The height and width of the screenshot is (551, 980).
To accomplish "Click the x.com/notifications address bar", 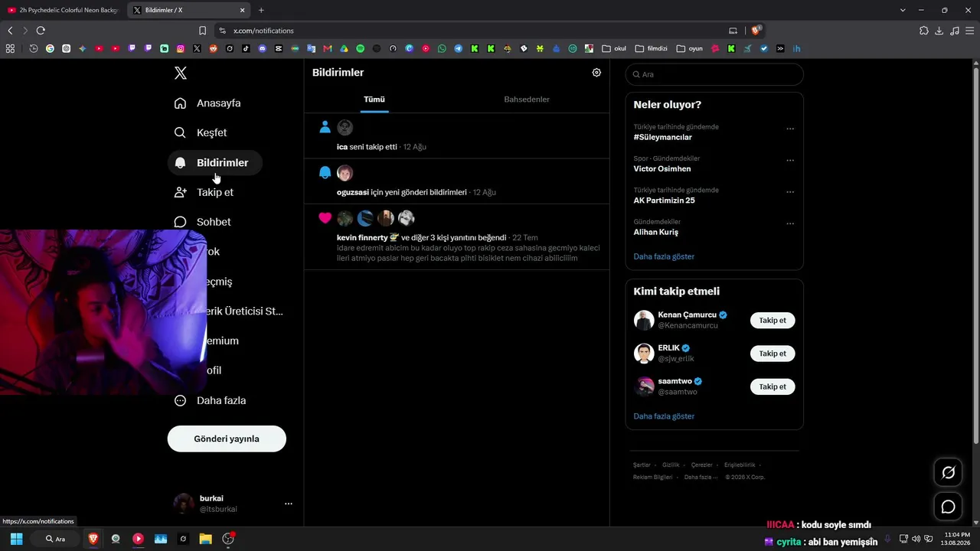I will (475, 31).
